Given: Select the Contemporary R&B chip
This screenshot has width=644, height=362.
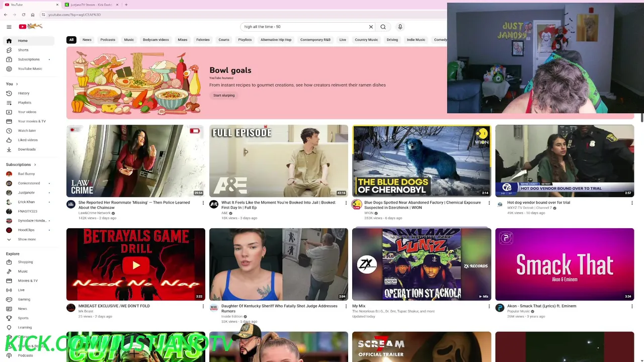Looking at the screenshot, I should 315,40.
